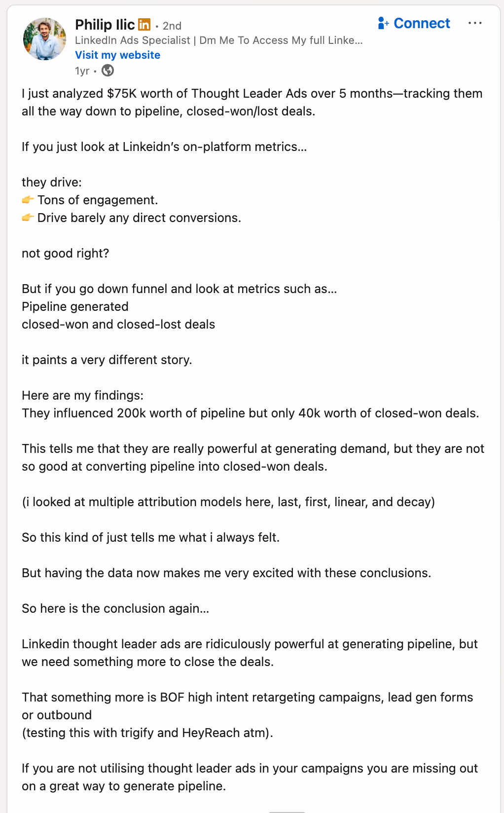
Task: Click the opening paragraph about $75K analysis
Action: (x=252, y=102)
